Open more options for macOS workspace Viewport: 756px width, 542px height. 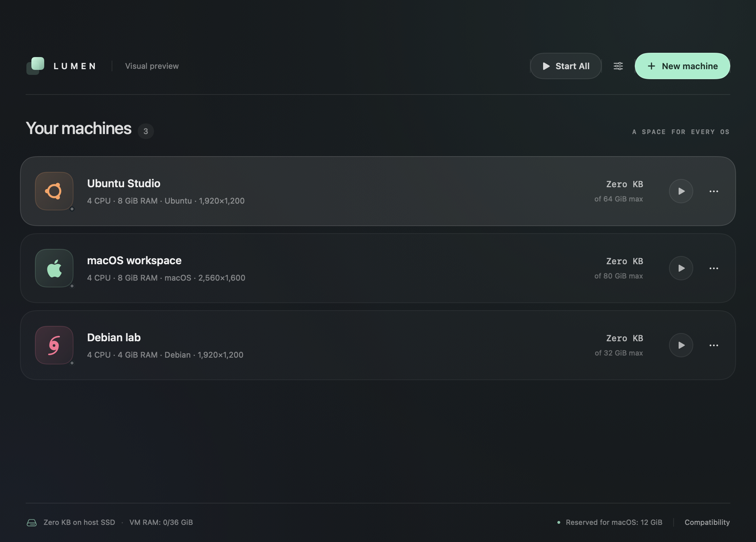(x=714, y=268)
